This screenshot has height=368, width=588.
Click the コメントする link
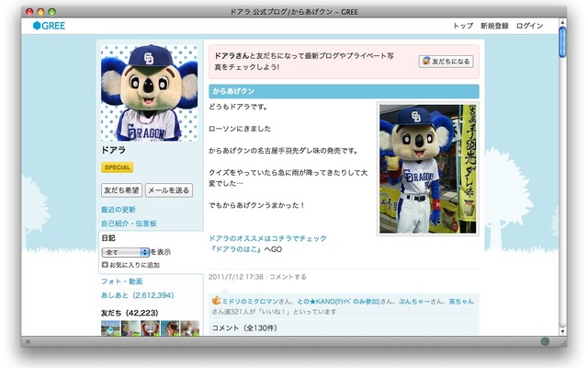288,277
